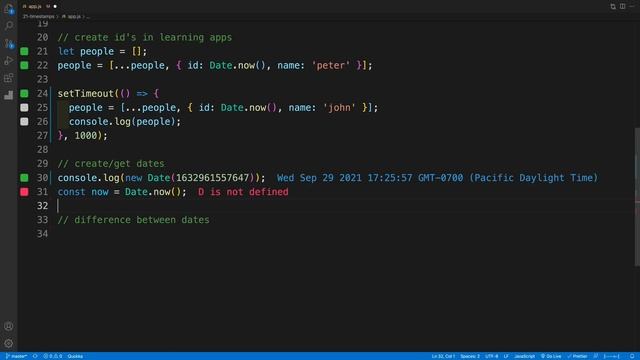Click the comment '// difference between dates'
Image resolution: width=640 pixels, height=360 pixels.
(133, 220)
